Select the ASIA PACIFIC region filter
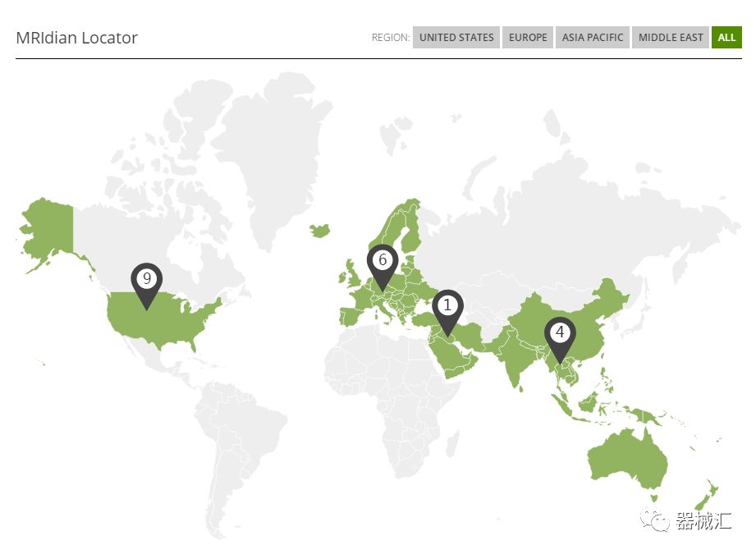 [593, 38]
